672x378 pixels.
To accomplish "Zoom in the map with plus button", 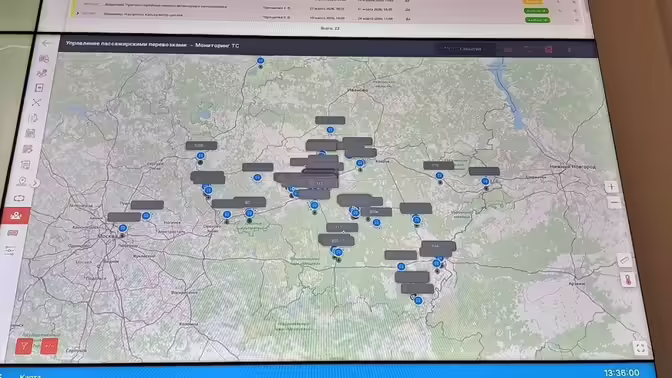I will pyautogui.click(x=611, y=187).
